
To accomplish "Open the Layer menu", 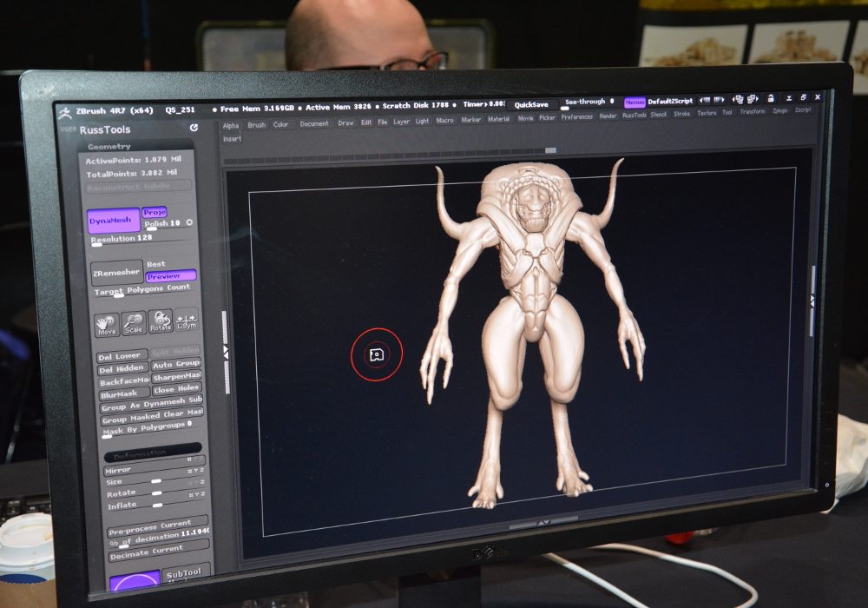I will pyautogui.click(x=401, y=122).
